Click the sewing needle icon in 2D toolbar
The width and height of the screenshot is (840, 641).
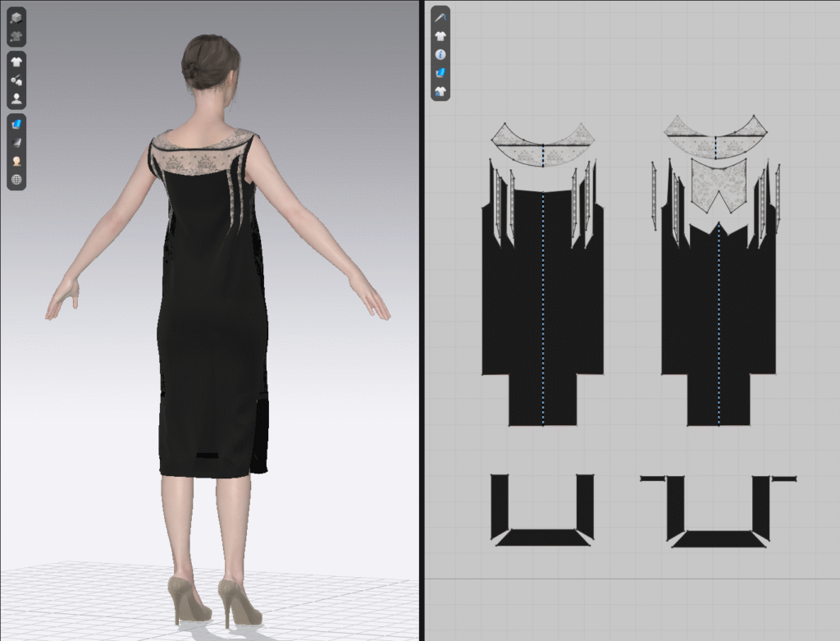441,17
